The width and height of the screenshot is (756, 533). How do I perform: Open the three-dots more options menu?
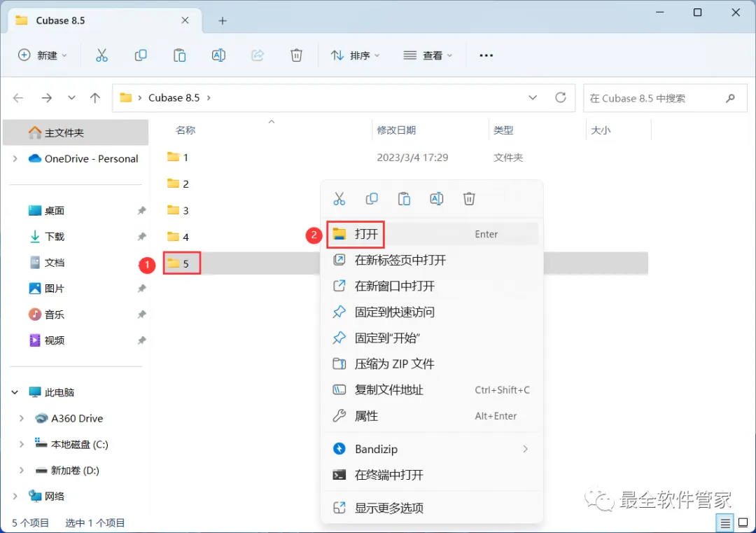(486, 55)
